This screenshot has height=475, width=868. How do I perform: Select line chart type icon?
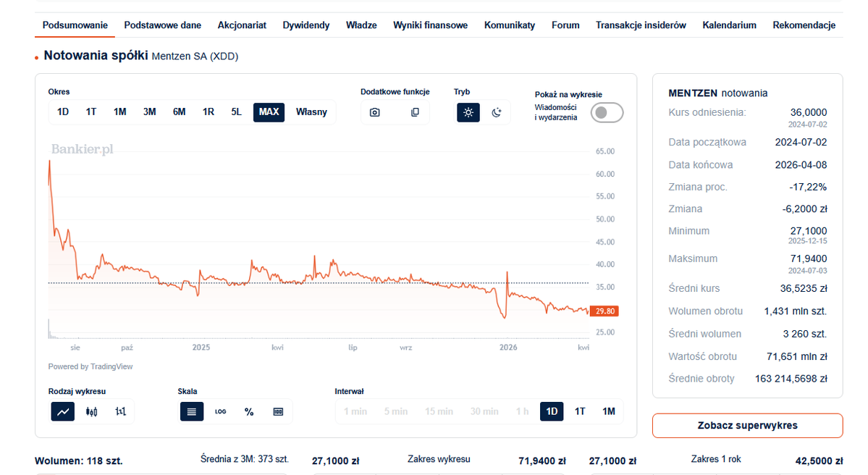[x=63, y=411]
